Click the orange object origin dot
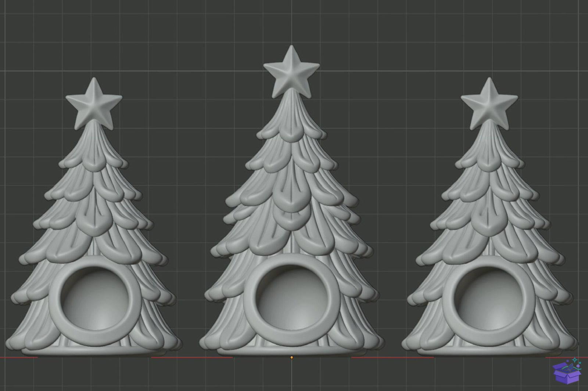The height and width of the screenshot is (391, 588). pos(291,357)
